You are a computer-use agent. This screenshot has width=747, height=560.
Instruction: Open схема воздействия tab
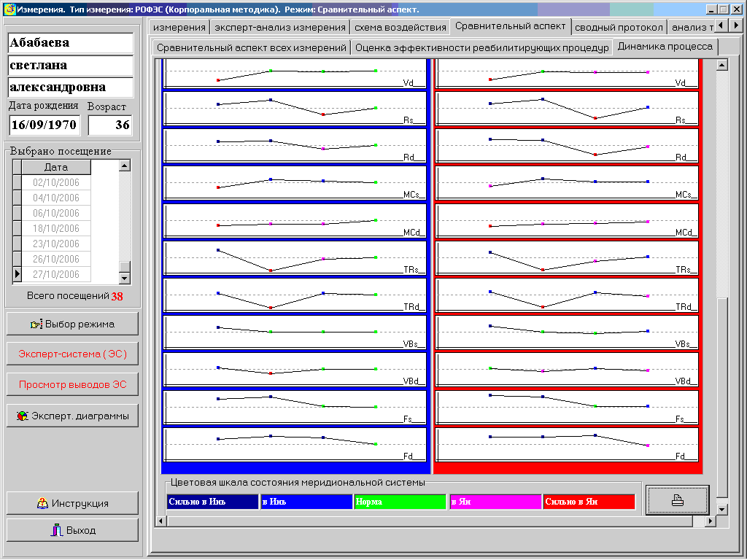400,27
